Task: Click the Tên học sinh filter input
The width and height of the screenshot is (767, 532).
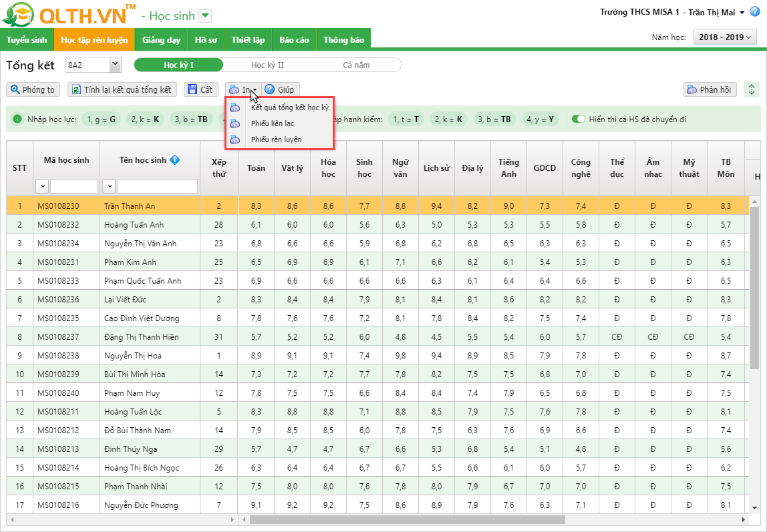Action: click(157, 186)
